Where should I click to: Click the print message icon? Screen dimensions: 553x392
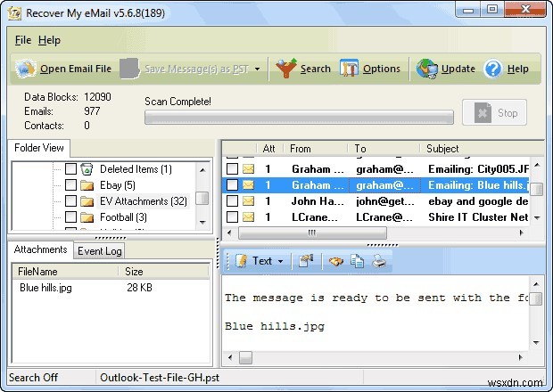point(379,261)
